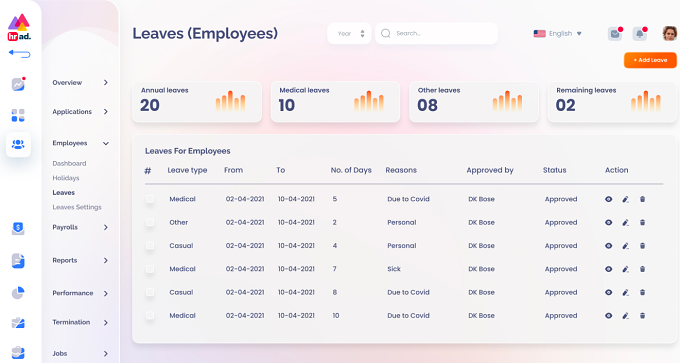
Task: Edit the Casual 4-day leave row
Action: click(x=625, y=246)
